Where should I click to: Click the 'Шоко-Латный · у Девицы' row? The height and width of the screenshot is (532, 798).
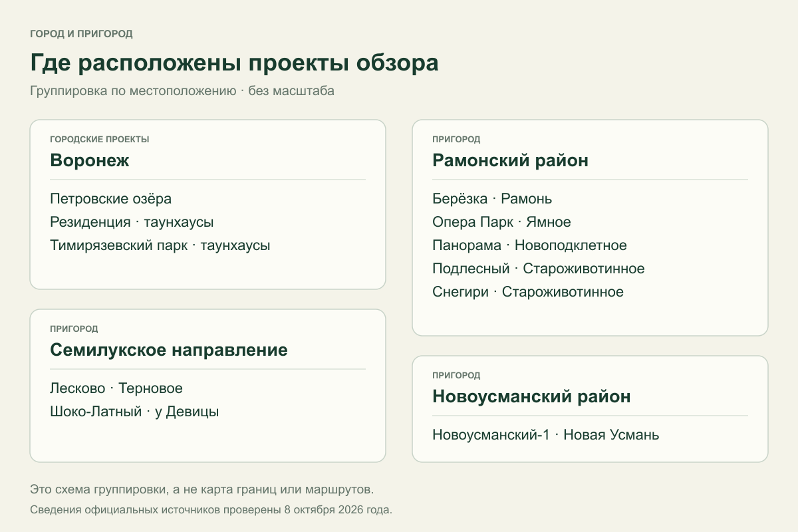point(134,412)
